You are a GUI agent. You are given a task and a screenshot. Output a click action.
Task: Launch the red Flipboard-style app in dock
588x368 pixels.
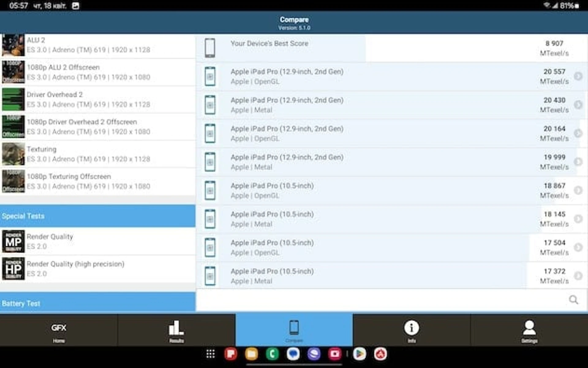231,354
